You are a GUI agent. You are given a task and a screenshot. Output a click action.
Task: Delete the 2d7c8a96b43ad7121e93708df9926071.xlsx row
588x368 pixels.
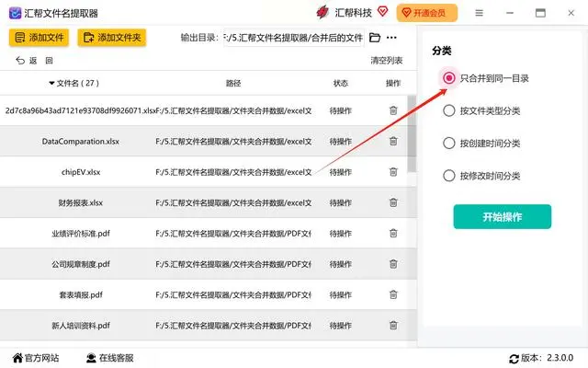393,110
